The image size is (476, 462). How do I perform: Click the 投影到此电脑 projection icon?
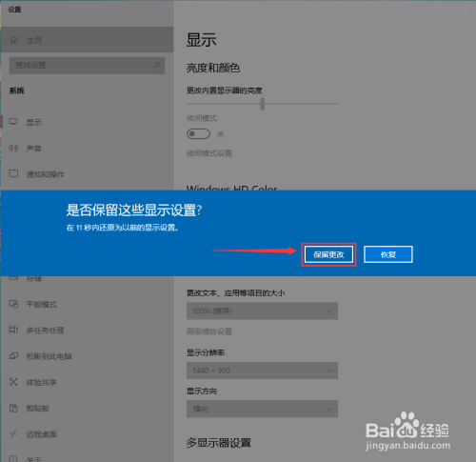click(13, 356)
